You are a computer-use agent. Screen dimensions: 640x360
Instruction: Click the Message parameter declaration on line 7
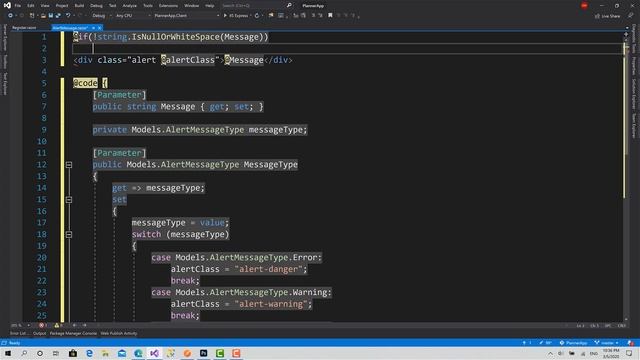point(178,107)
